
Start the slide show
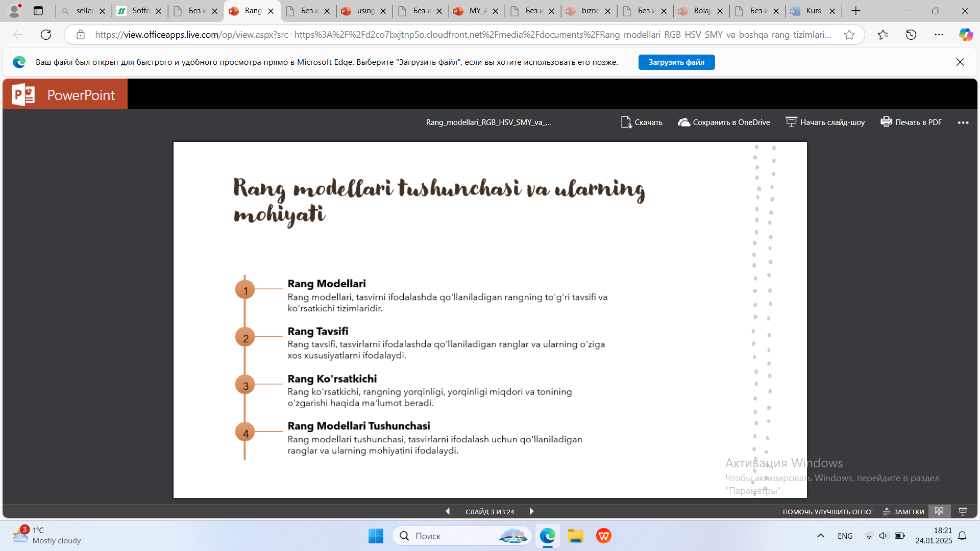click(825, 122)
